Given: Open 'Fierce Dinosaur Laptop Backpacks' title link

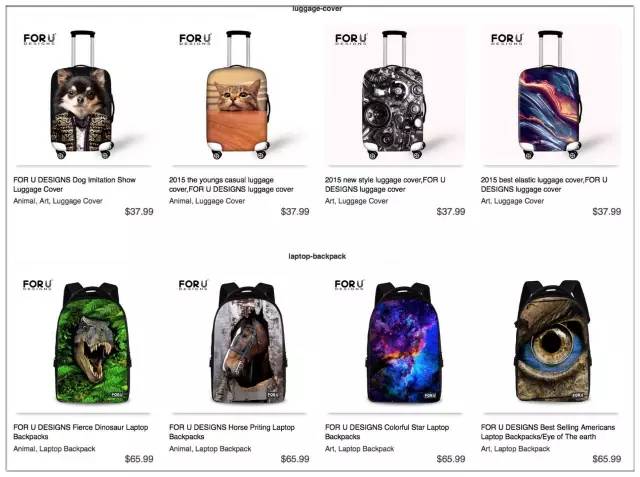Looking at the screenshot, I should coord(80,432).
